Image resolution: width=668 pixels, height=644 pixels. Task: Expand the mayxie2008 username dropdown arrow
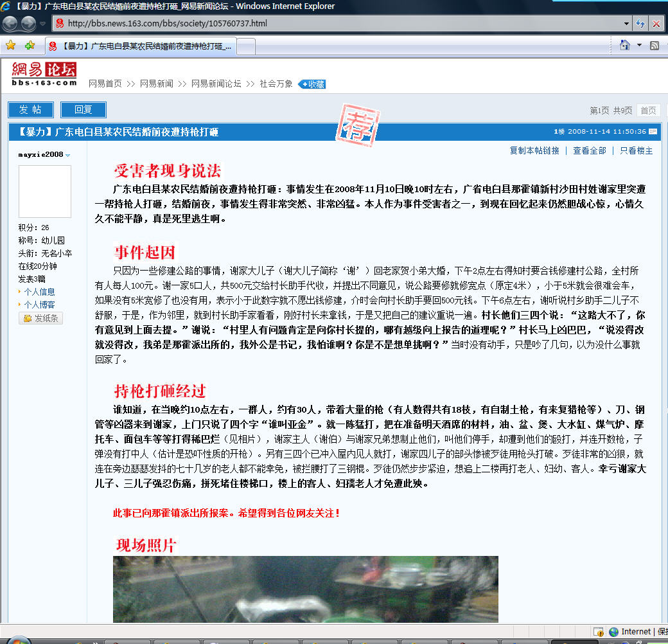point(68,155)
